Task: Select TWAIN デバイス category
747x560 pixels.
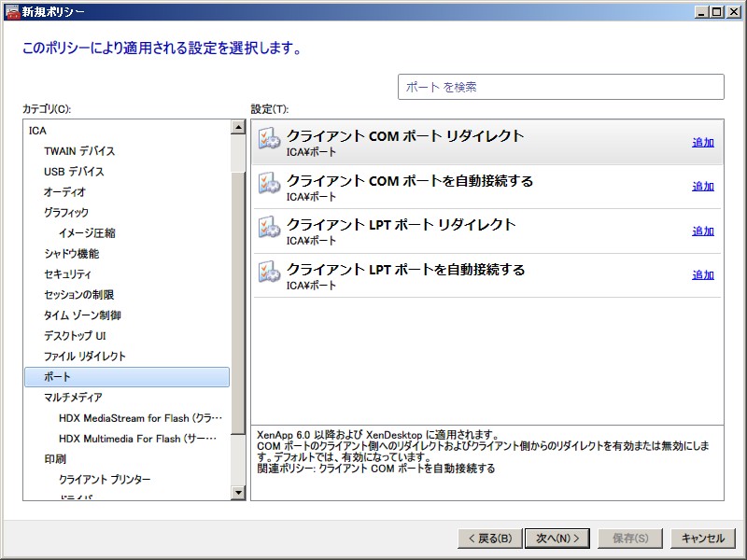Action: 79,151
